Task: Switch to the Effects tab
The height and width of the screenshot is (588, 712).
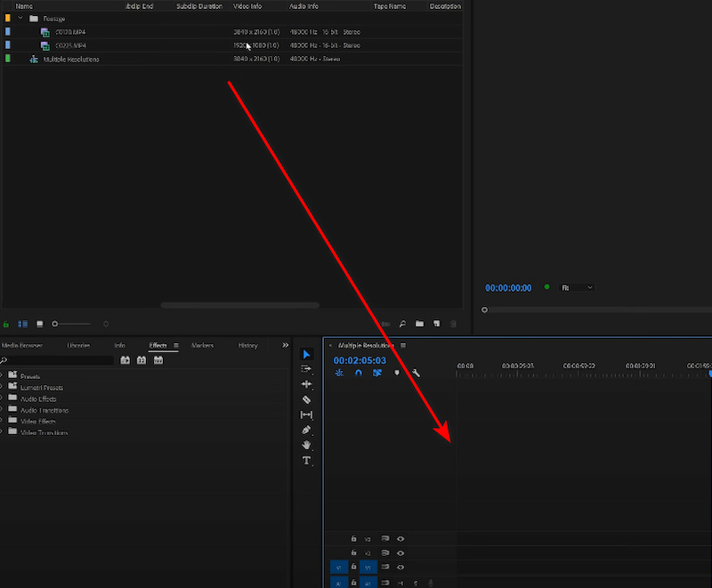Action: coord(158,346)
